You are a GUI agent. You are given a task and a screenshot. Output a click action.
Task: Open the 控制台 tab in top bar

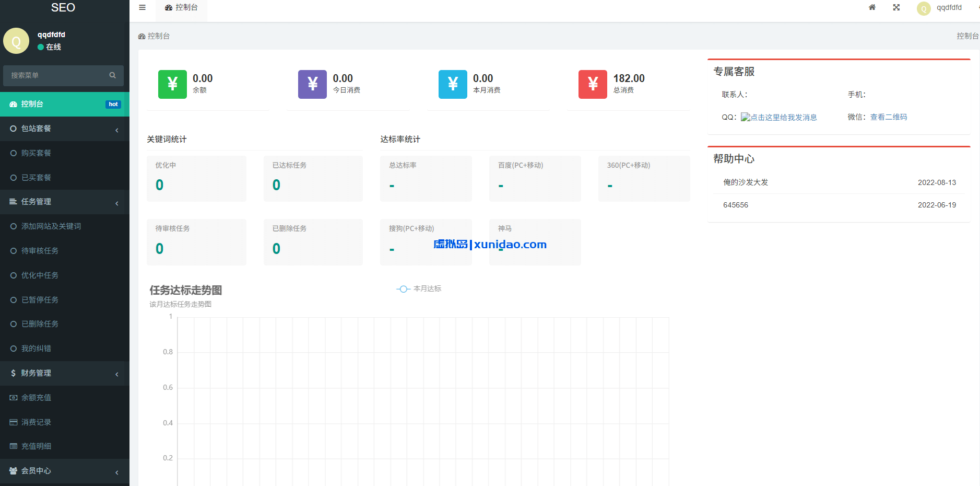point(182,8)
